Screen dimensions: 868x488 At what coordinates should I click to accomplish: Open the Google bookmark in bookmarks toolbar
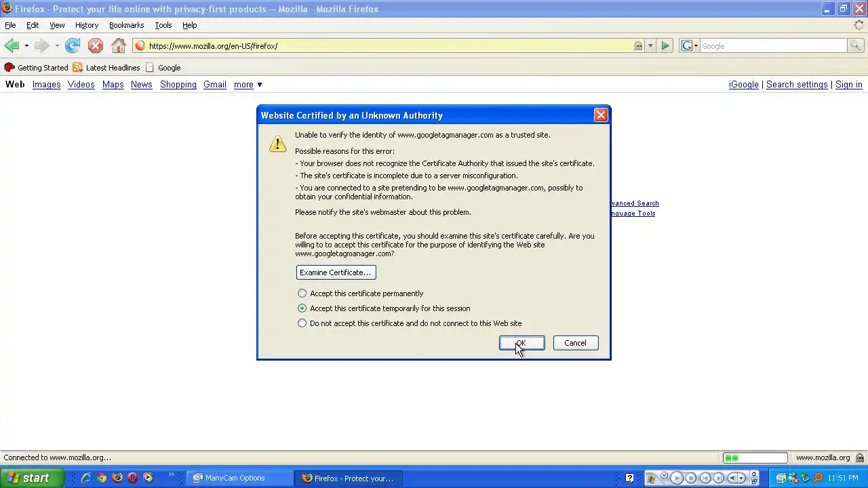coord(163,68)
